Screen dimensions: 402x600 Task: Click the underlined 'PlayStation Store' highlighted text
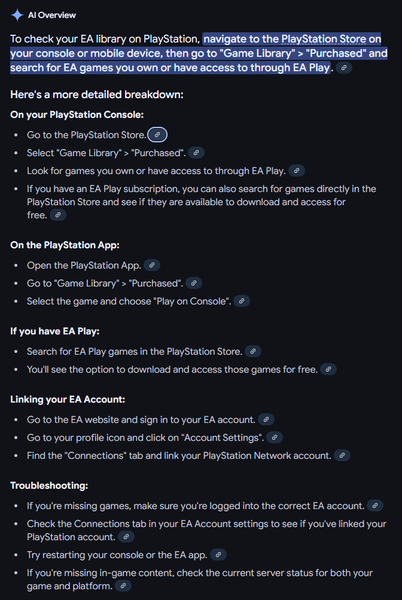pos(324,39)
